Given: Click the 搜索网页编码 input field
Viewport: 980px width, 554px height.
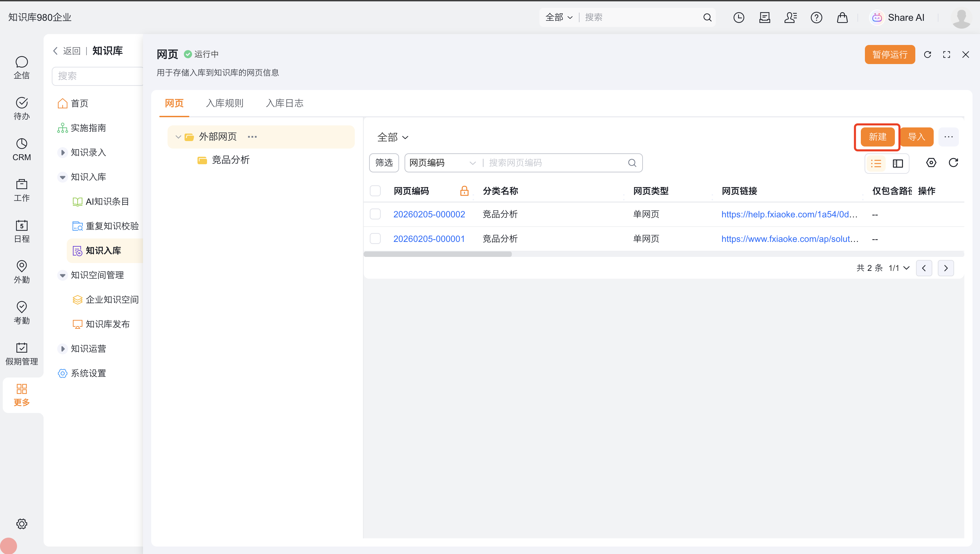Looking at the screenshot, I should coord(555,163).
